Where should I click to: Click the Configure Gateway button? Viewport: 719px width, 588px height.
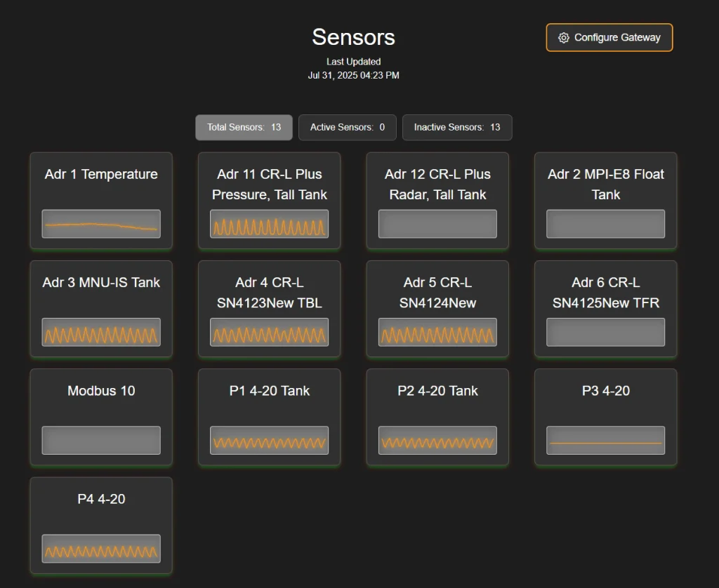pyautogui.click(x=609, y=37)
